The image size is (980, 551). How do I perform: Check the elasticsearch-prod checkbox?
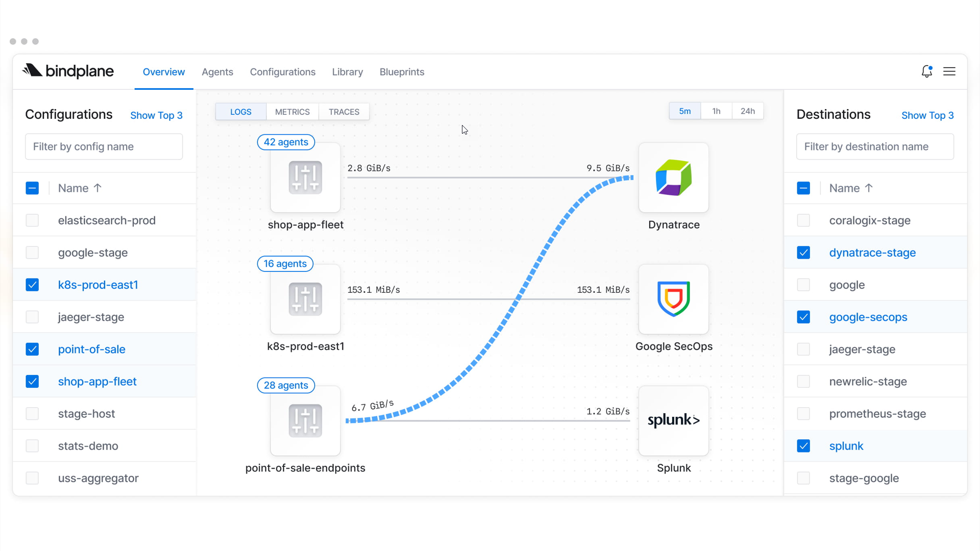32,220
